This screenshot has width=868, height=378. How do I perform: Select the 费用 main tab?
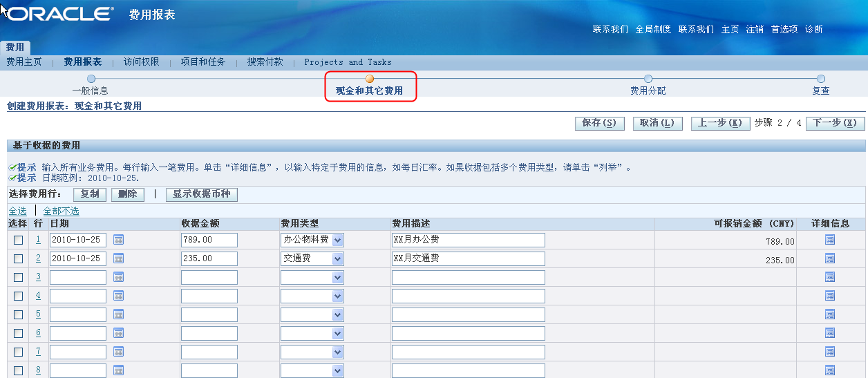(15, 48)
